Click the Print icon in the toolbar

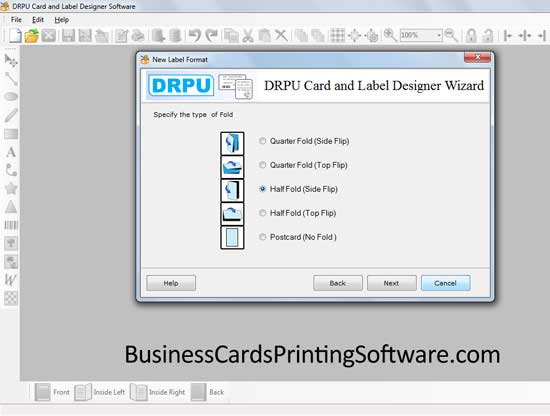[x=139, y=35]
